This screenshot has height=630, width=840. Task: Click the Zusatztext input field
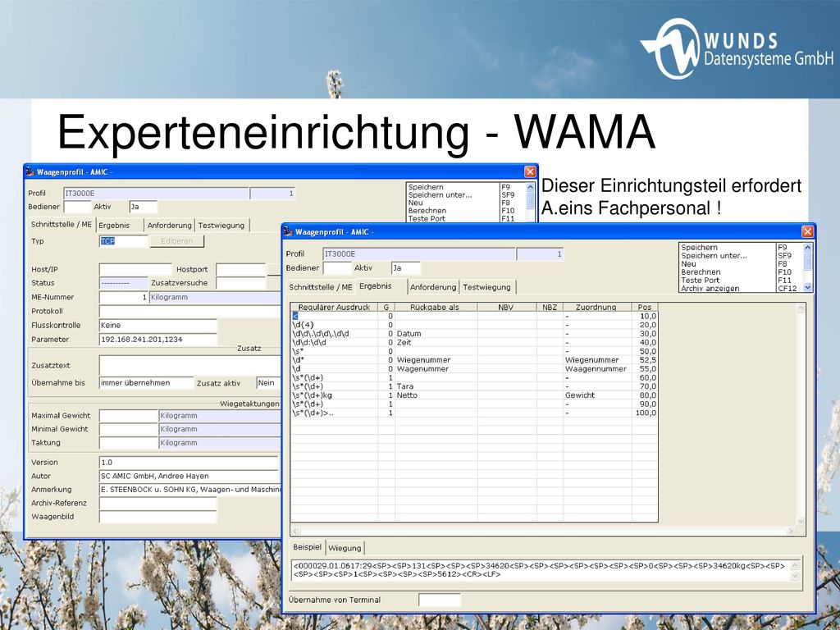[189, 365]
